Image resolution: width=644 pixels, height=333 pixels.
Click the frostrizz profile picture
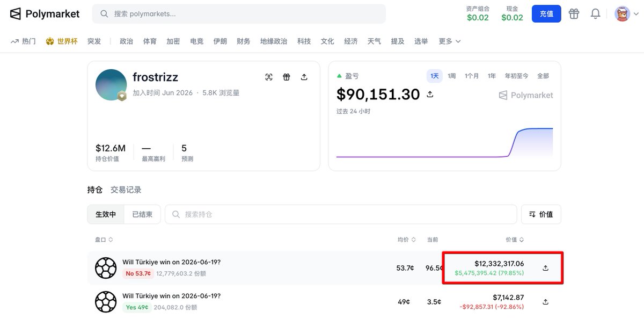click(111, 85)
